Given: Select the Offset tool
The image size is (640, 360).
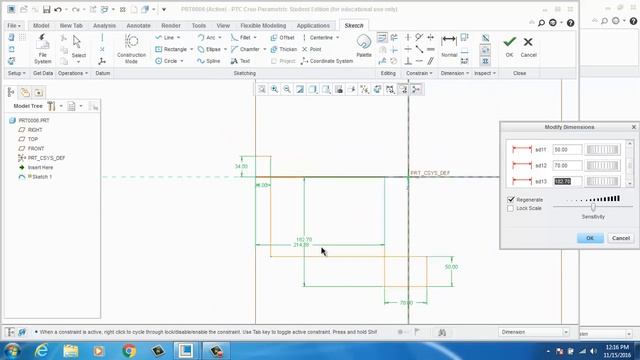Looking at the screenshot, I should point(282,38).
